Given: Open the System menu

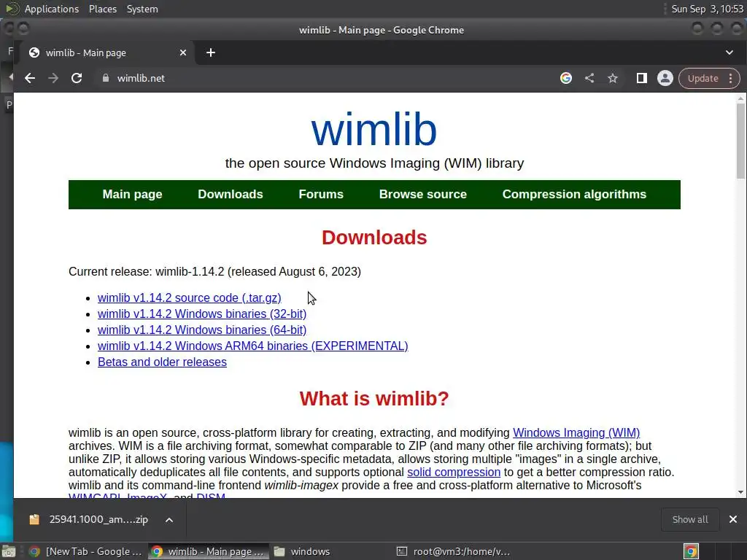Looking at the screenshot, I should click(x=142, y=9).
